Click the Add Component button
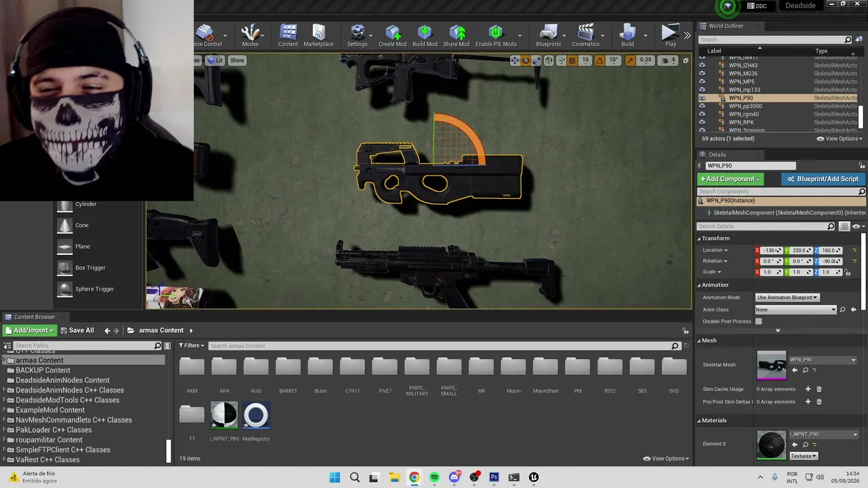This screenshot has width=868, height=488. (730, 179)
